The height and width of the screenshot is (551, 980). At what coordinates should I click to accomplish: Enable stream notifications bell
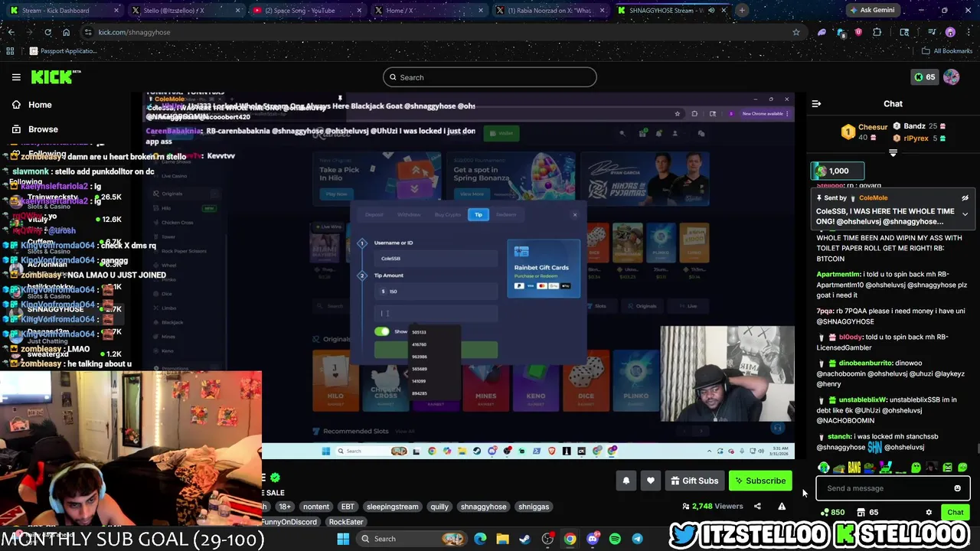(626, 481)
